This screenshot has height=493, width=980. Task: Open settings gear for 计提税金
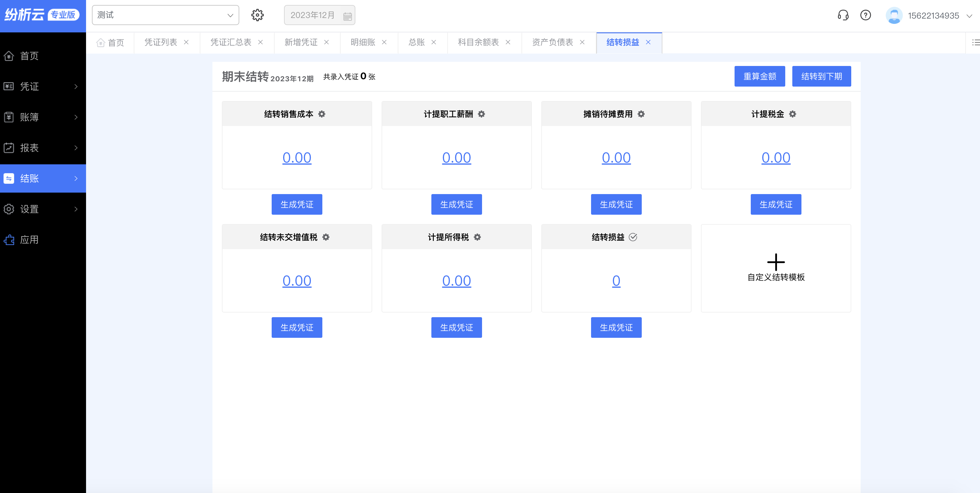[x=793, y=114]
